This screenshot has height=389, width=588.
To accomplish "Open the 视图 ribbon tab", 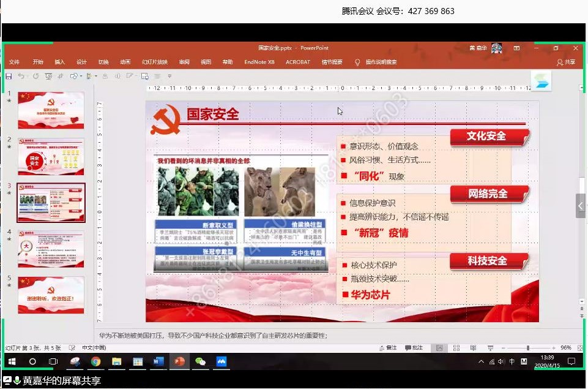I will coord(206,62).
